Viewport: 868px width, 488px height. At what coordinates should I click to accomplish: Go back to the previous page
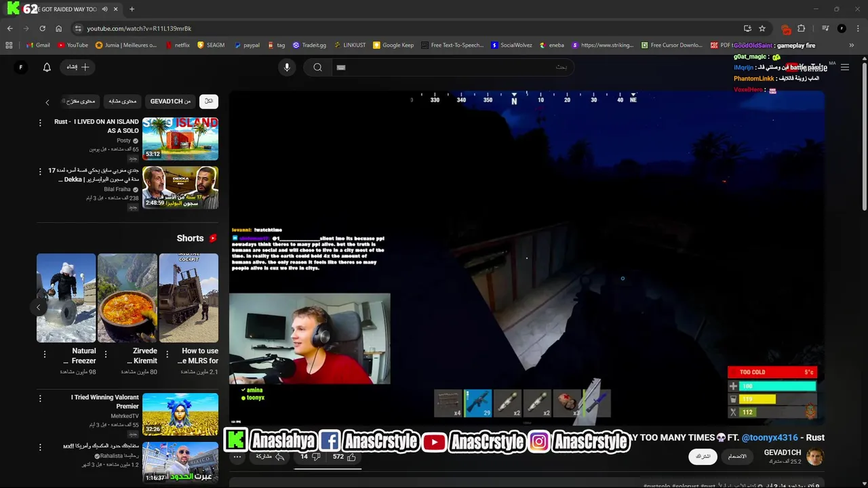coord(9,28)
